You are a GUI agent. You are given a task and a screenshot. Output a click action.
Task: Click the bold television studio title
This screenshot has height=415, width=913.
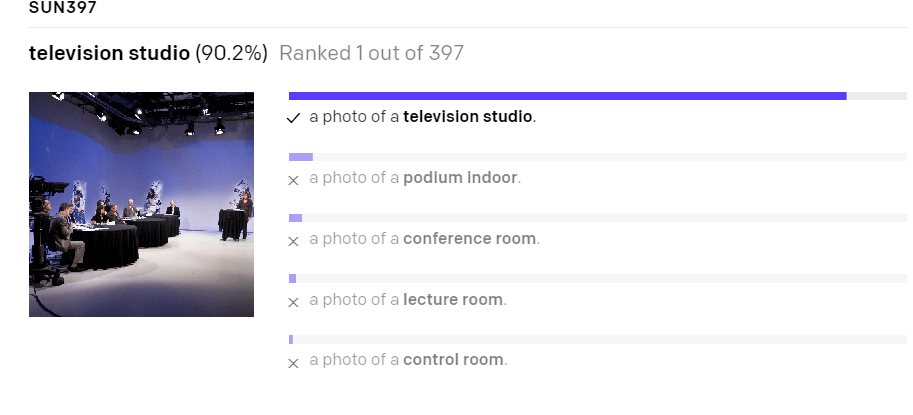coord(110,53)
